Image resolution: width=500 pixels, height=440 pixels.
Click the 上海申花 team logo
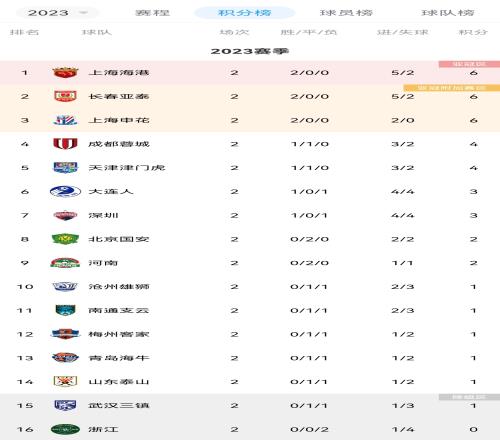click(x=65, y=120)
